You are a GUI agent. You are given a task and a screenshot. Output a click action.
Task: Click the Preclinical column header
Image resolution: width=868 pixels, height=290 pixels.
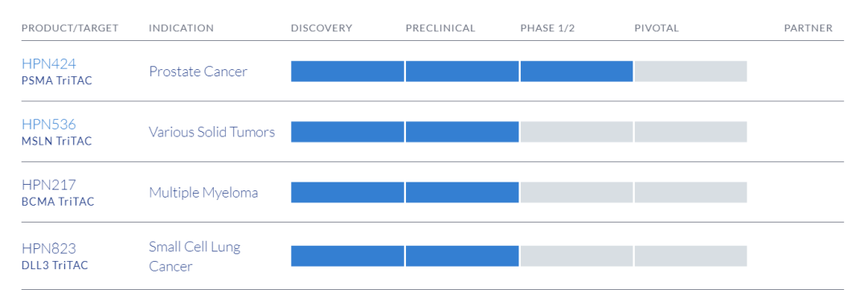(x=440, y=28)
